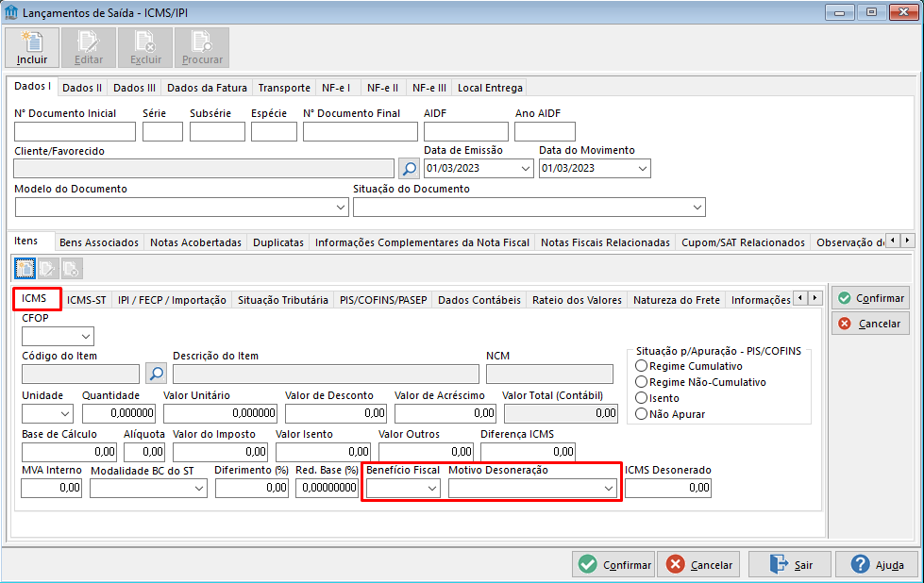Open the Código do Item search magnifier
Viewport: 924px width, 583px height.
pyautogui.click(x=156, y=374)
